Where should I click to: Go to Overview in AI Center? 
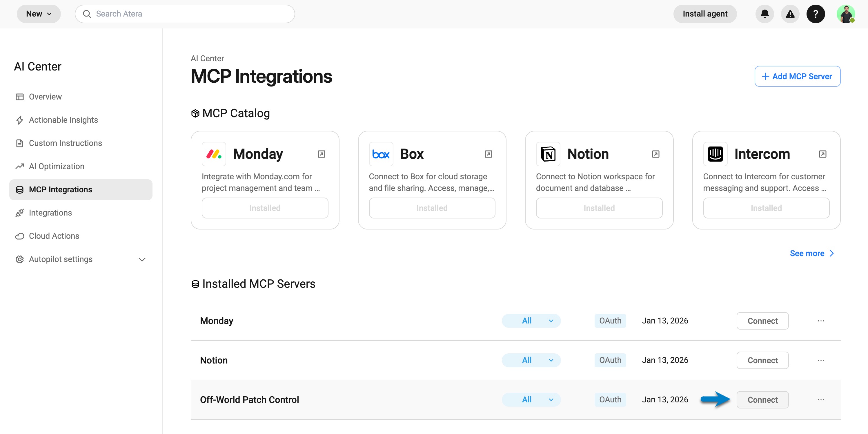pyautogui.click(x=81, y=97)
